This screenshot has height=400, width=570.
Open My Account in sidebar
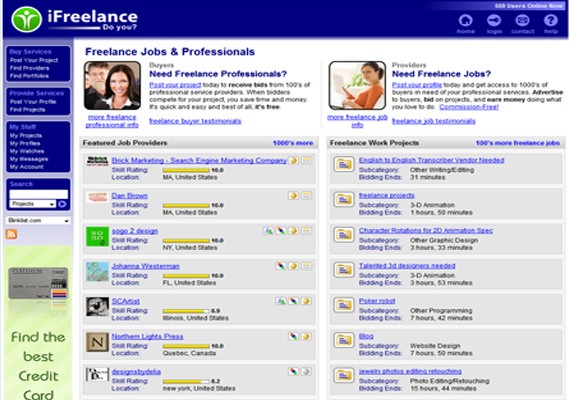27,167
